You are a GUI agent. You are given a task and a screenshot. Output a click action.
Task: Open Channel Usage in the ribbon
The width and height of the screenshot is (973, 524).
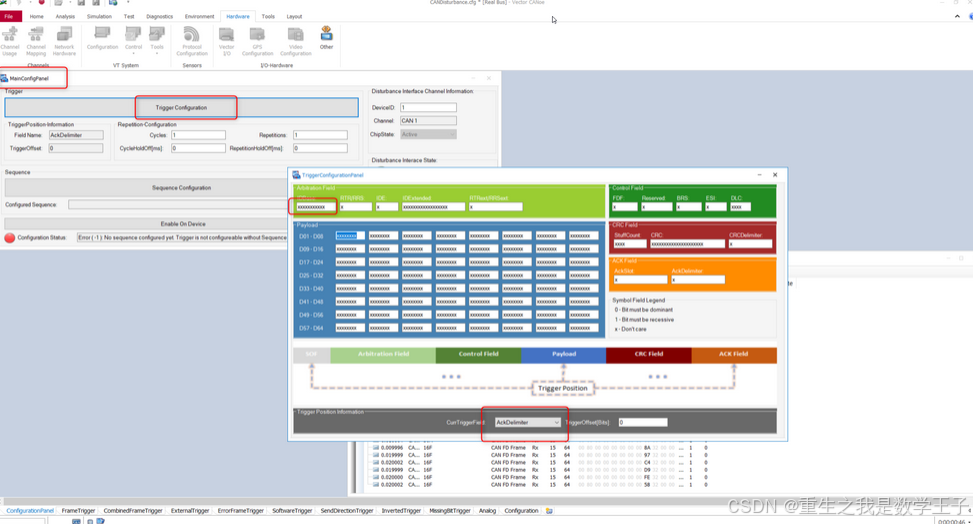coord(9,41)
